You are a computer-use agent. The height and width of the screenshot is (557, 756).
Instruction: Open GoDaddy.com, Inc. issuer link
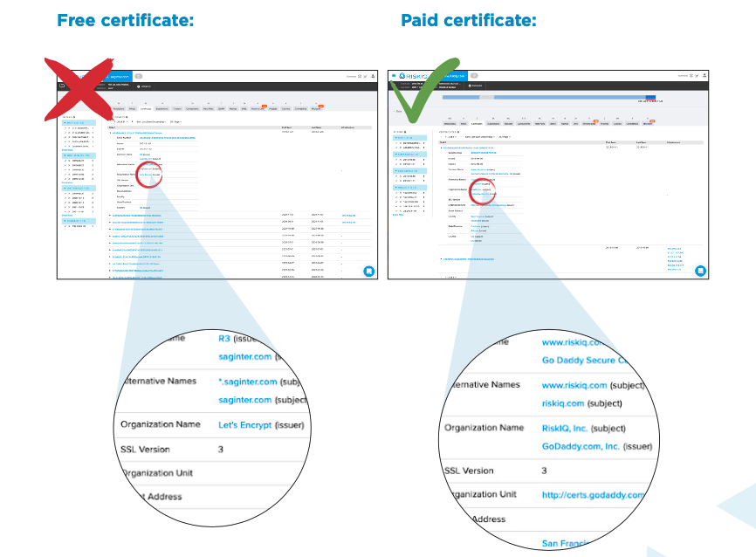click(x=581, y=447)
